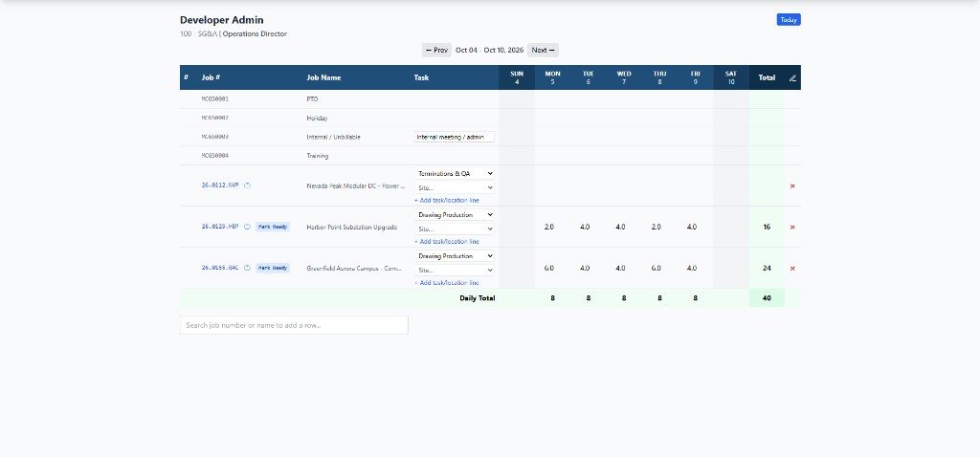This screenshot has height=457, width=980.
Task: Advance to next week with Next
Action: (543, 50)
